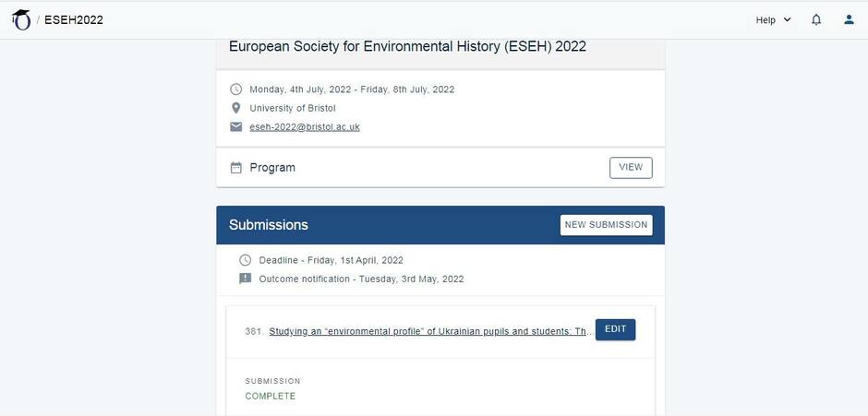Click the Program label text
Screen dimensions: 868x416
coord(272,168)
